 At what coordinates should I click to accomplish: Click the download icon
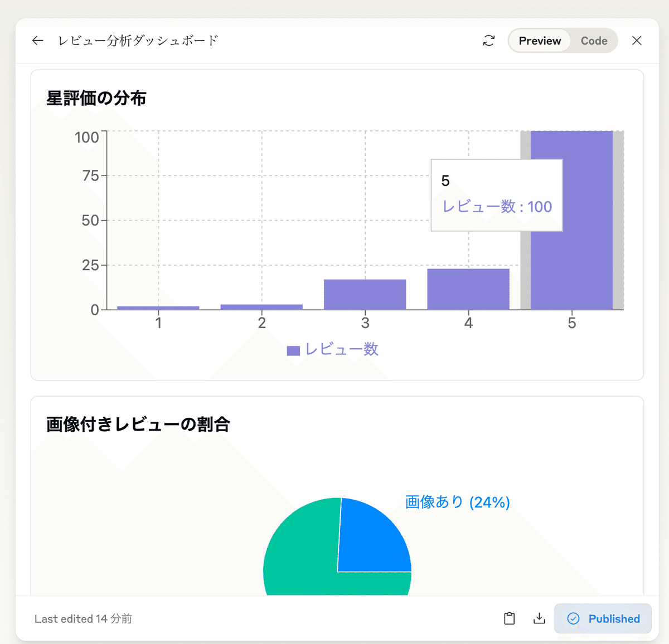[539, 618]
